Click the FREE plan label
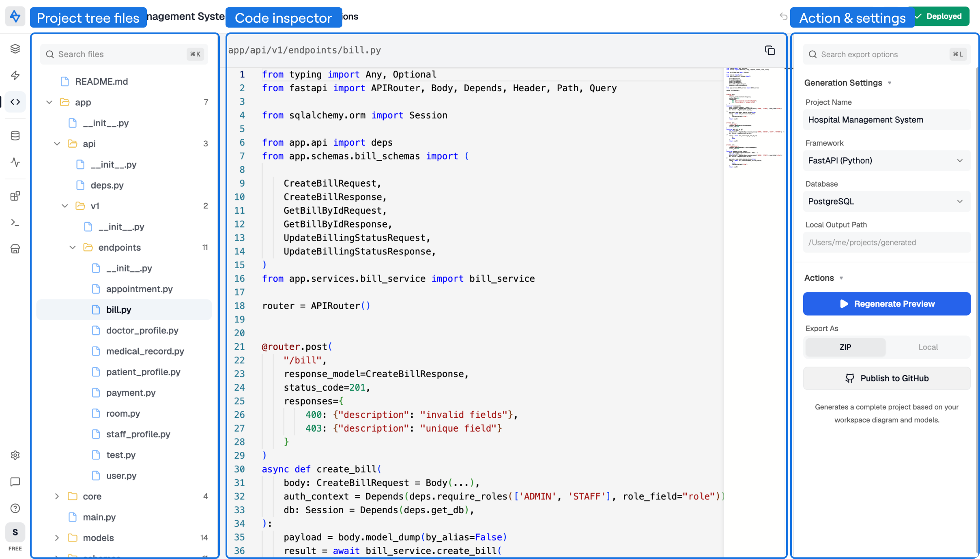This screenshot has height=559, width=980. coord(15,548)
